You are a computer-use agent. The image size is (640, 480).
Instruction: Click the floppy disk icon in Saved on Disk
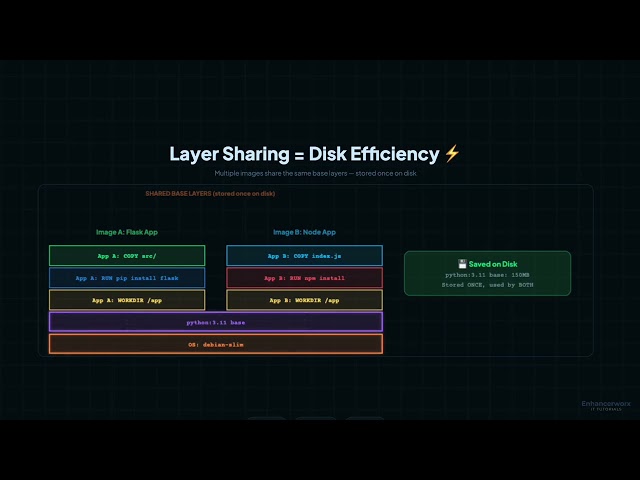(462, 264)
